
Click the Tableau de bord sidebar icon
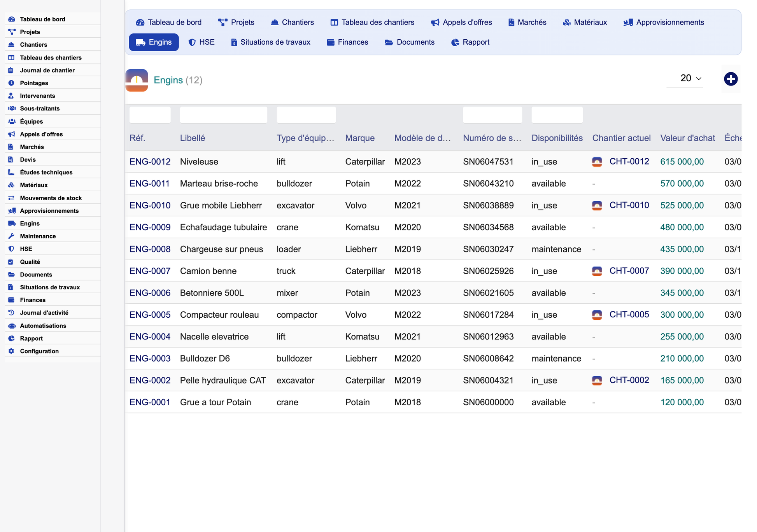tap(12, 19)
